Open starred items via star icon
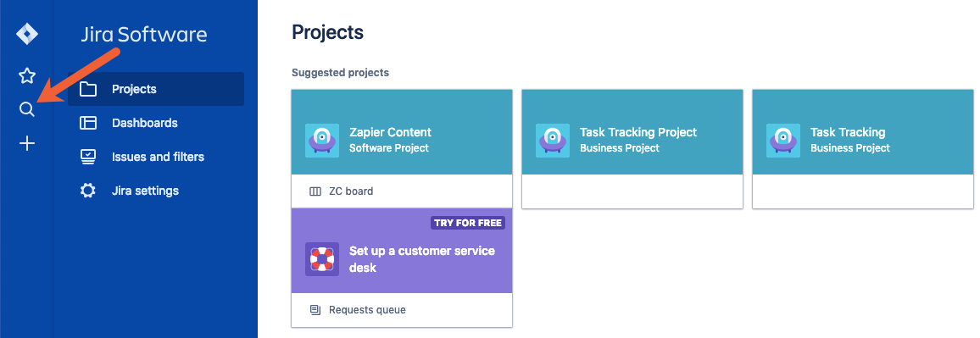This screenshot has height=338, width=980. pos(27,76)
